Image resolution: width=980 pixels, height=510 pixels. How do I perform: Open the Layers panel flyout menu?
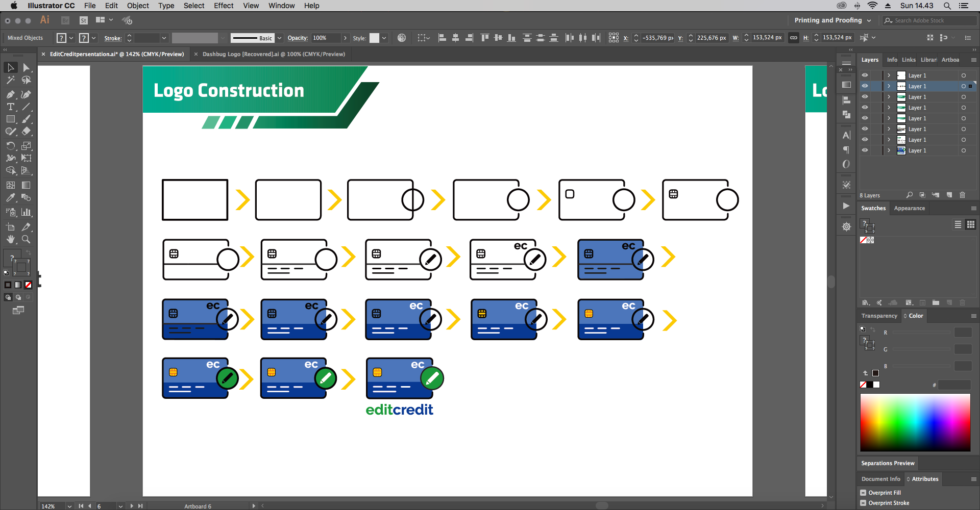coord(973,60)
